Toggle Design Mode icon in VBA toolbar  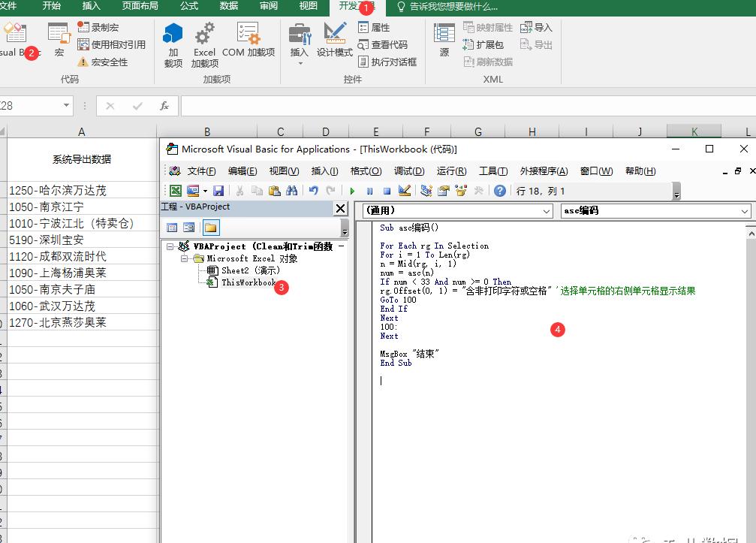point(405,191)
